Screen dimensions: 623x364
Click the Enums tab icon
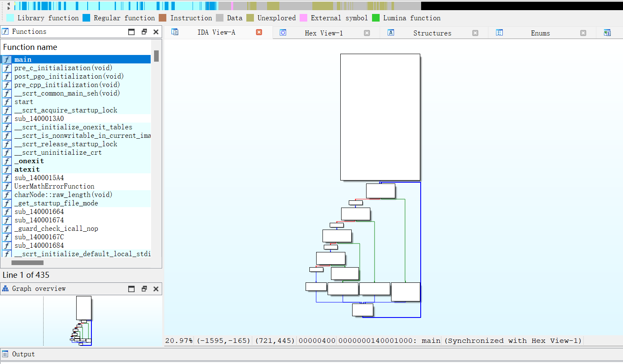[499, 33]
